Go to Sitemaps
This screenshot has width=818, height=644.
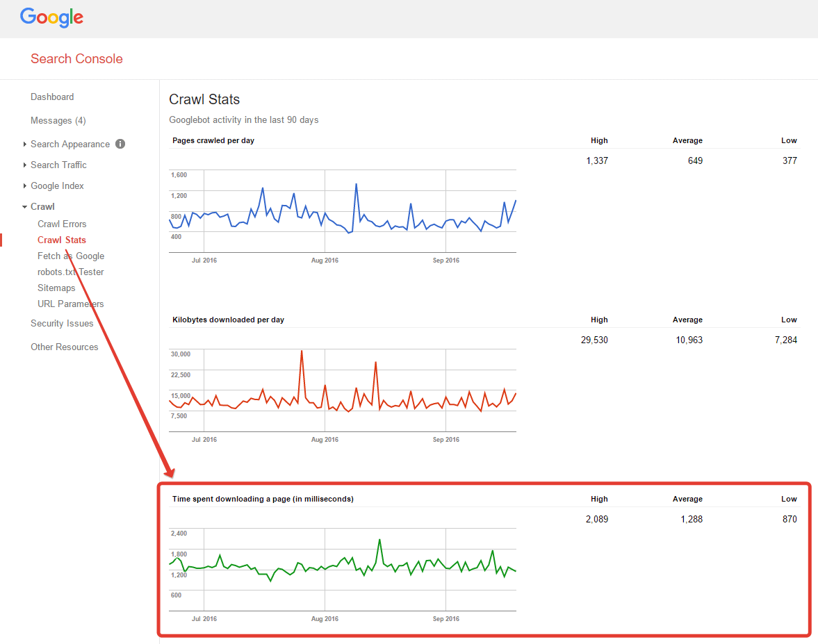click(56, 288)
